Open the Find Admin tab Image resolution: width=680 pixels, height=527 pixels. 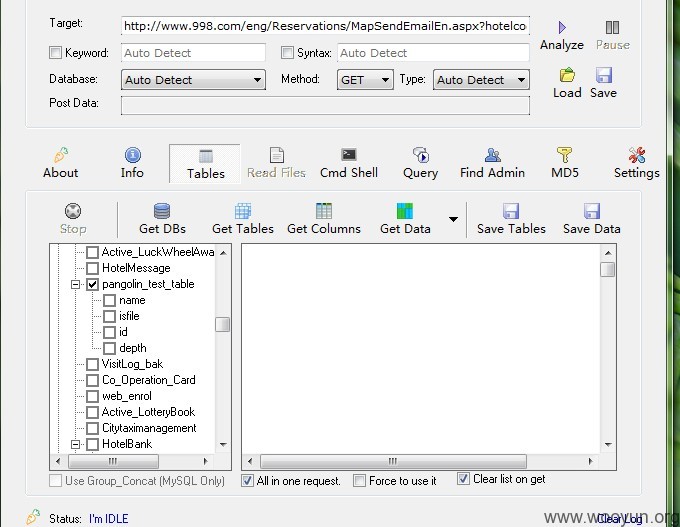click(492, 164)
